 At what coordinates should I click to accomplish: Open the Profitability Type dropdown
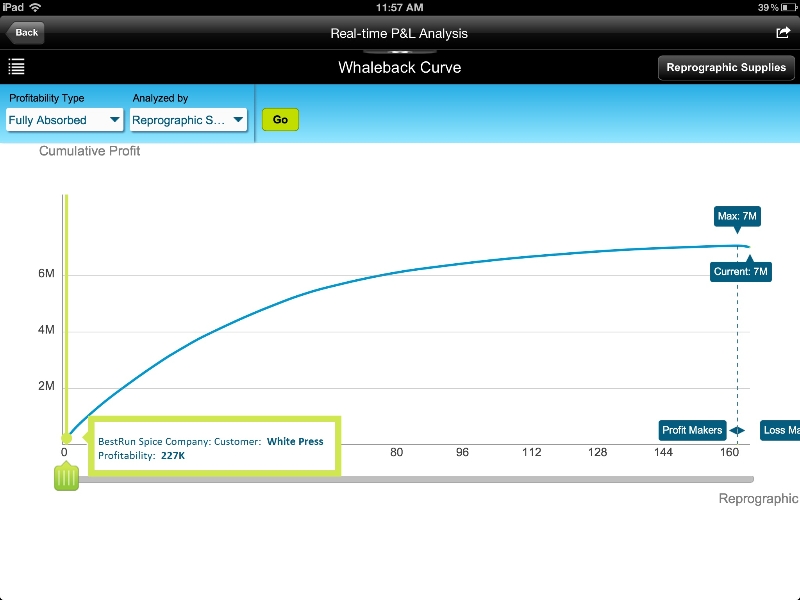(x=64, y=120)
